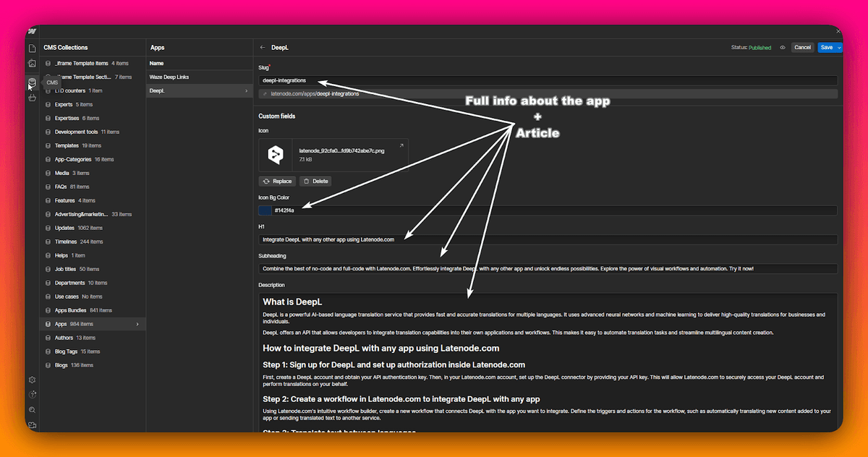Open the help icon in sidebar
The width and height of the screenshot is (868, 457).
click(32, 395)
